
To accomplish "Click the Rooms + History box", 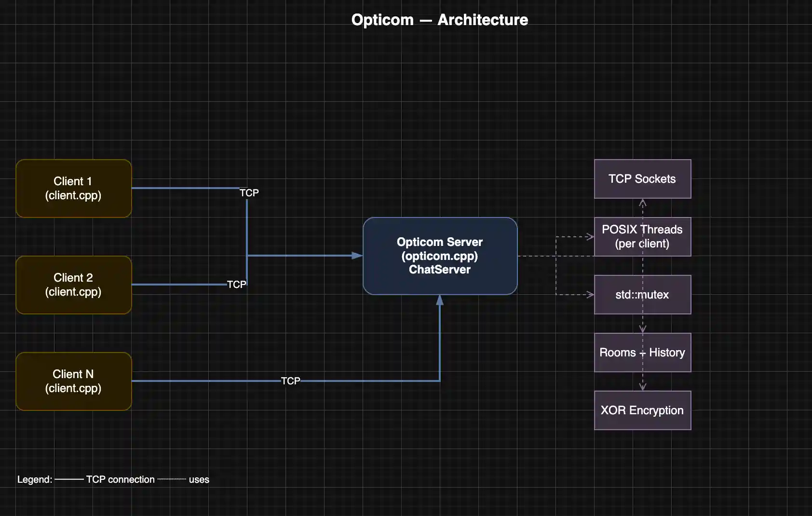I will 642,353.
